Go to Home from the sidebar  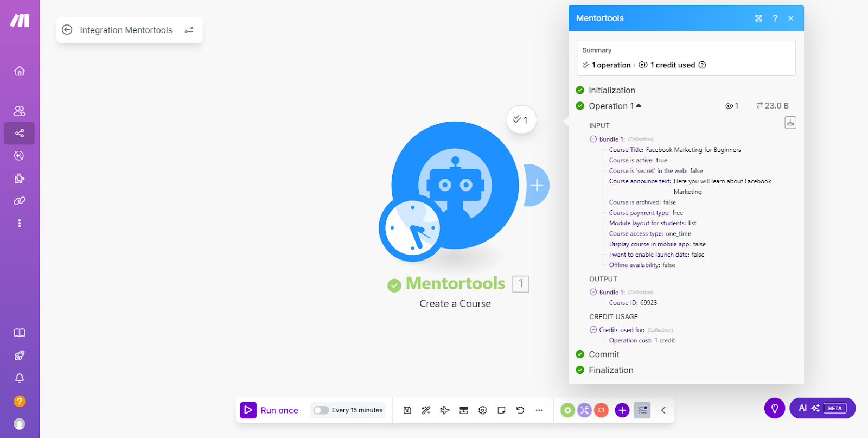tap(20, 71)
